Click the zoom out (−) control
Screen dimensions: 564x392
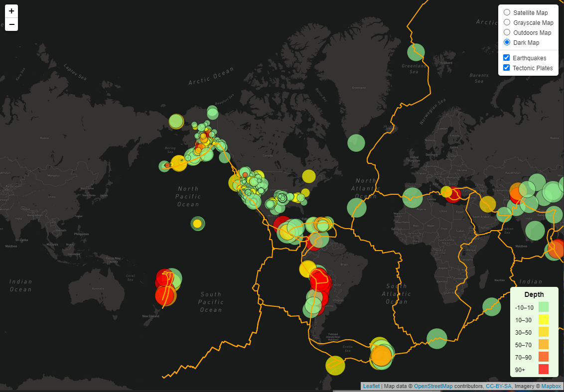(x=11, y=23)
